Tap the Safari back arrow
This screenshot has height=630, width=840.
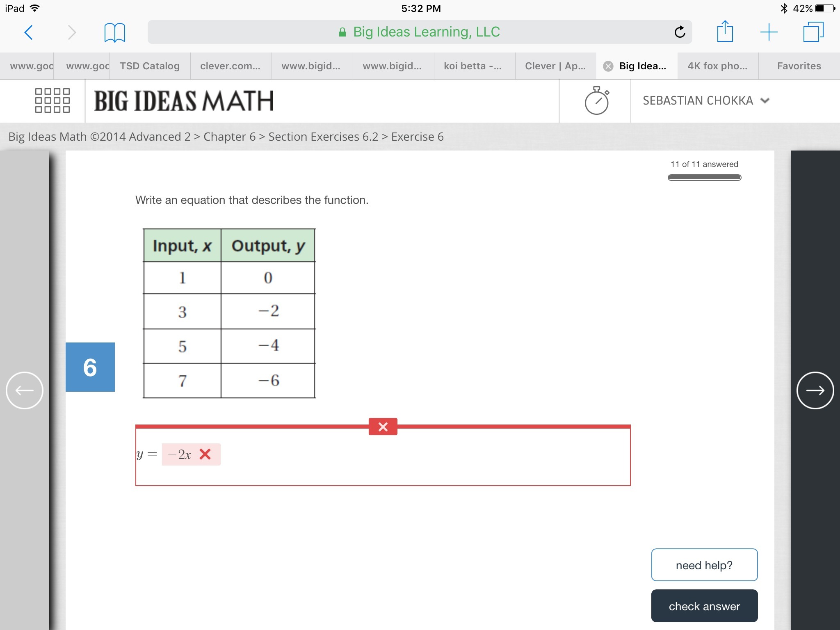click(28, 32)
